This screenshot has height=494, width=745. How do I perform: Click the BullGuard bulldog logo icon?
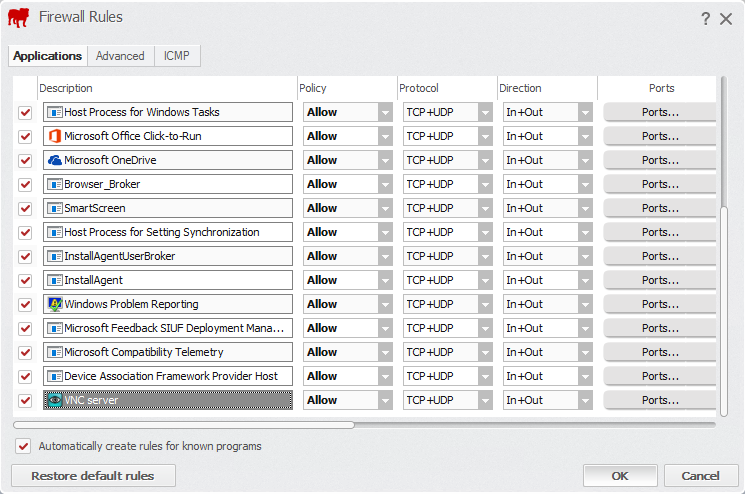19,18
